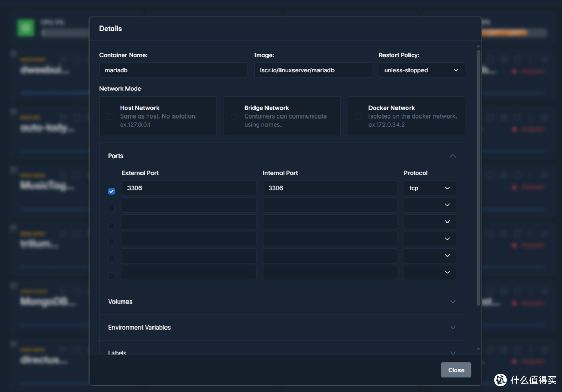Open the Restart Policy dropdown
The width and height of the screenshot is (562, 392).
pyautogui.click(x=421, y=70)
